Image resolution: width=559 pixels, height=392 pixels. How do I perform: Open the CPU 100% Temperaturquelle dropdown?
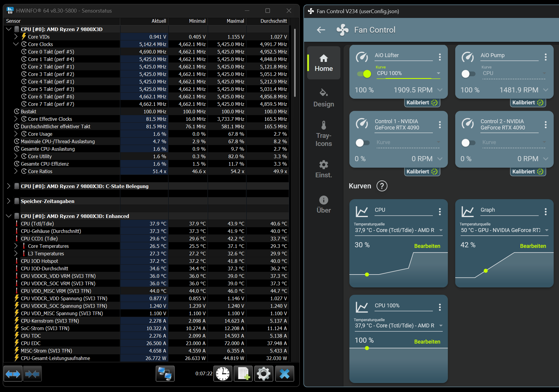(398, 326)
